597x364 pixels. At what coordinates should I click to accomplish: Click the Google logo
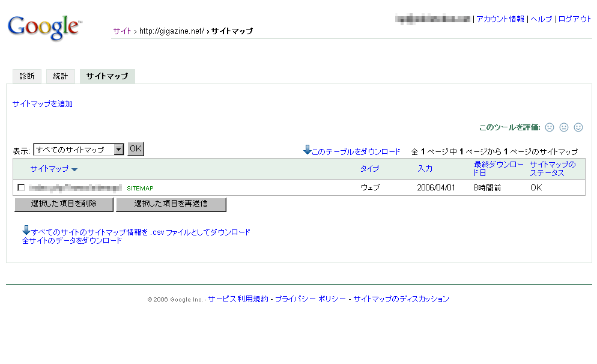coord(43,25)
